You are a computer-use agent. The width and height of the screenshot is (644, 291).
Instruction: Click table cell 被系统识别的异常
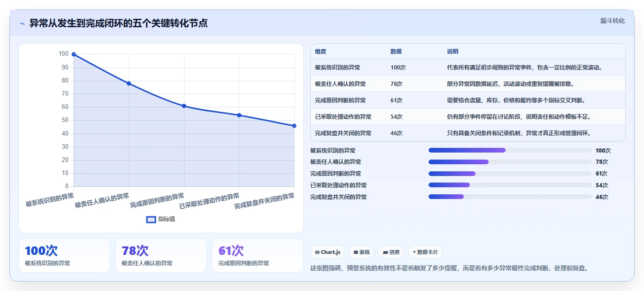coord(337,68)
